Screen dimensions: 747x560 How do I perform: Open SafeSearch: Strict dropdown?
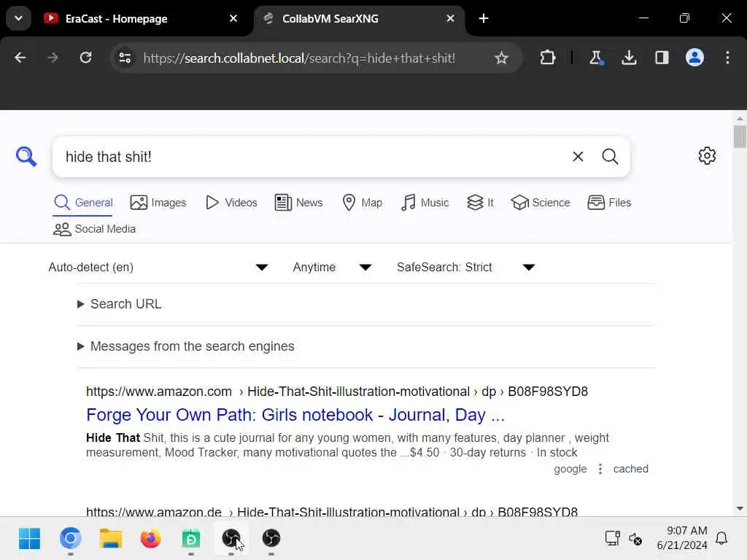[x=466, y=267]
